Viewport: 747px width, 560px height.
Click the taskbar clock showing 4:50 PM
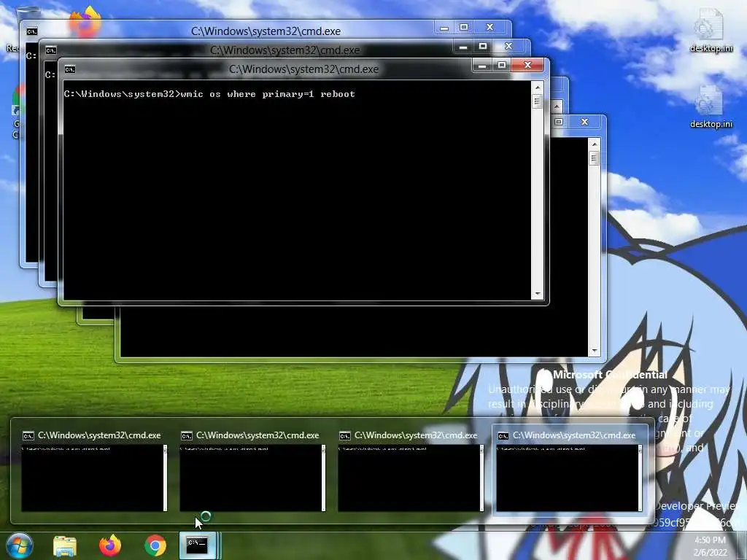[710, 545]
